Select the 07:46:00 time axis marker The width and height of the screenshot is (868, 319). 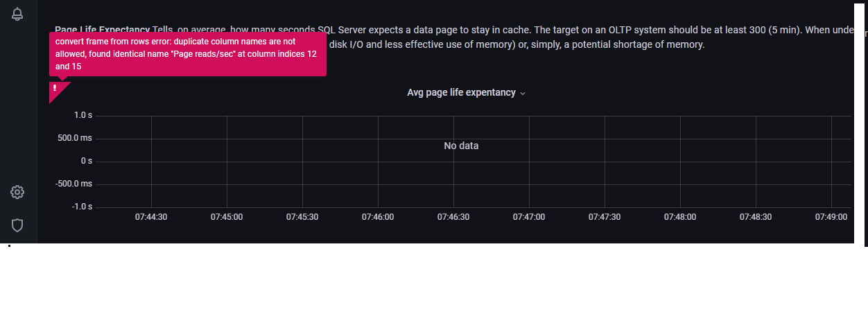[378, 217]
